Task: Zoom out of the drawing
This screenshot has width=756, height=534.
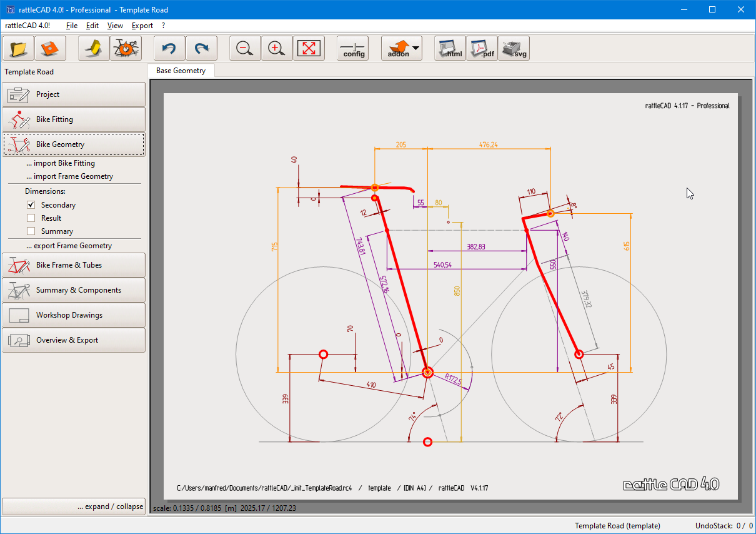Action: point(245,48)
